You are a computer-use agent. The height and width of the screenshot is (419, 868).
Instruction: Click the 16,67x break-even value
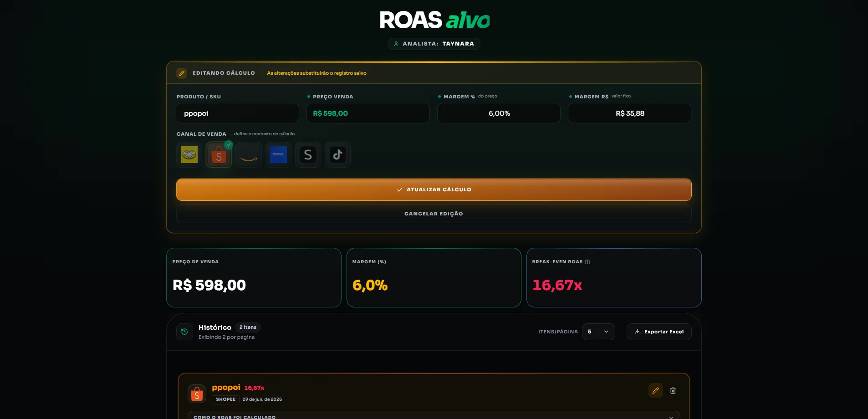pos(557,285)
